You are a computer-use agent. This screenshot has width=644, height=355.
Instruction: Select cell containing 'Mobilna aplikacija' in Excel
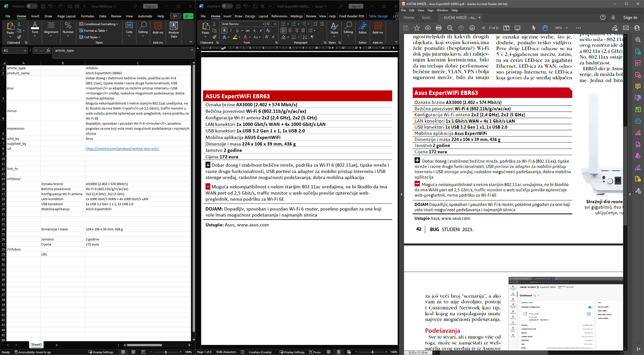(63, 209)
